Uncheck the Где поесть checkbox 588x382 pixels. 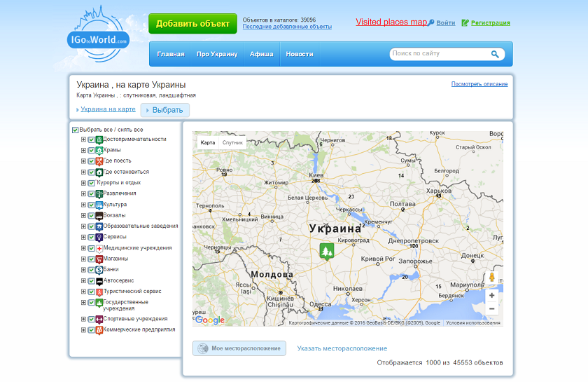91,161
